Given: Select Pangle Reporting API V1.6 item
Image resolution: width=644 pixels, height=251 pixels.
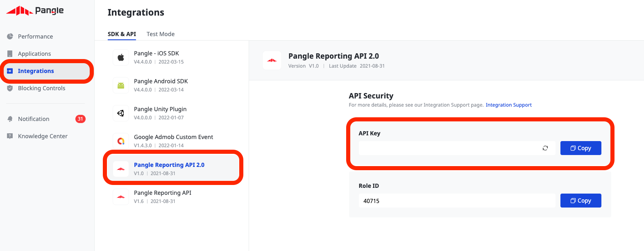Looking at the screenshot, I should click(163, 196).
